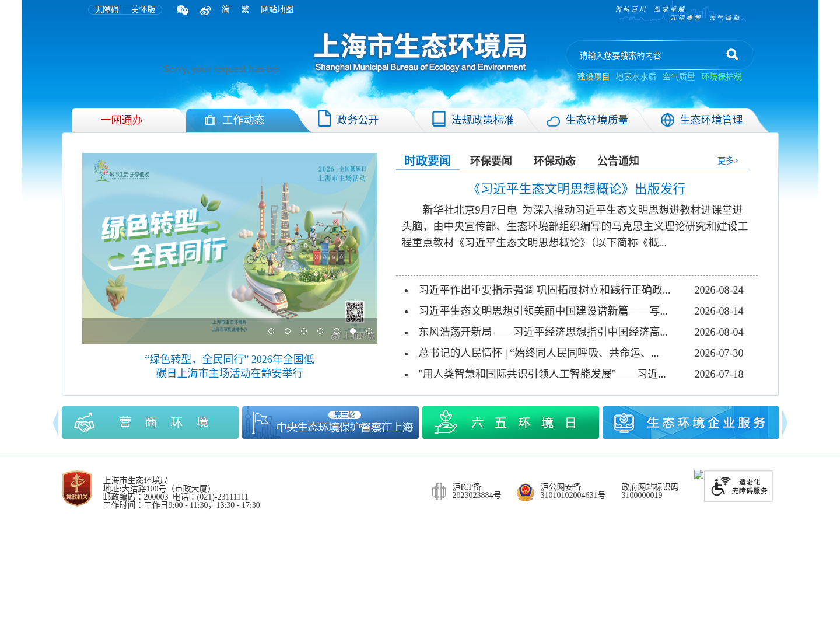Open the Weibo icon in top bar
This screenshot has height=642, width=840.
(x=205, y=10)
